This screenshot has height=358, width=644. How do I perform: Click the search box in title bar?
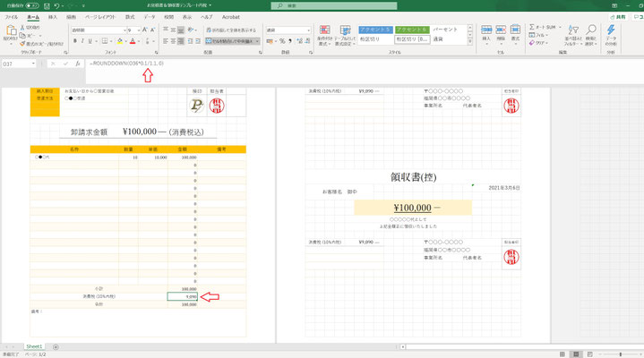334,5
